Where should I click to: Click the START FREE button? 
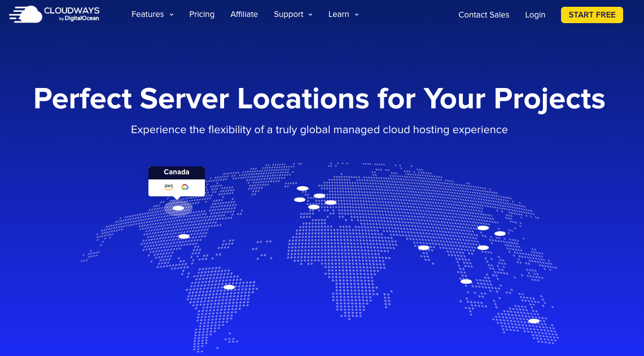[x=592, y=15]
